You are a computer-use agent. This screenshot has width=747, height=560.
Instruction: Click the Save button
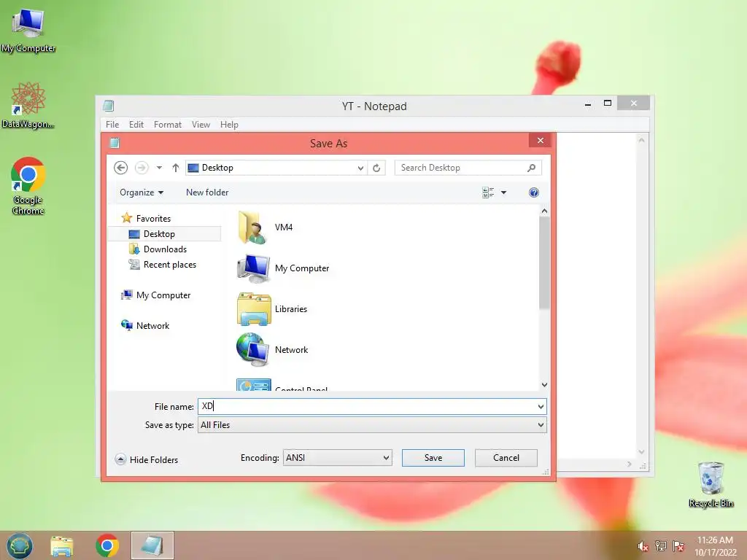pos(433,458)
